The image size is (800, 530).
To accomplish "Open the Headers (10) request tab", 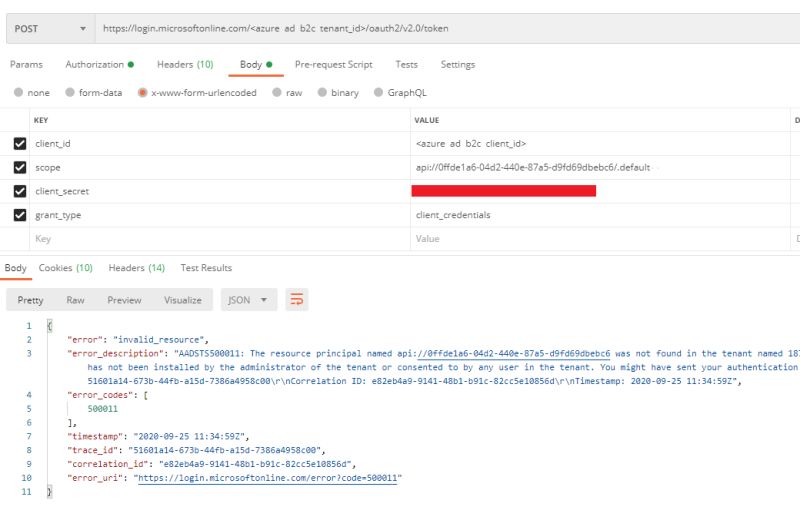I will point(185,65).
